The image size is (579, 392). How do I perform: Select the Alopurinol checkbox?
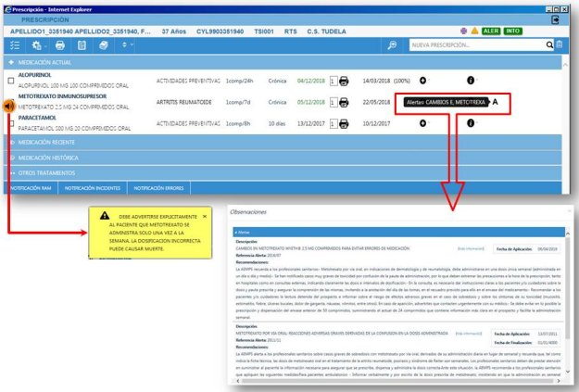click(x=10, y=82)
